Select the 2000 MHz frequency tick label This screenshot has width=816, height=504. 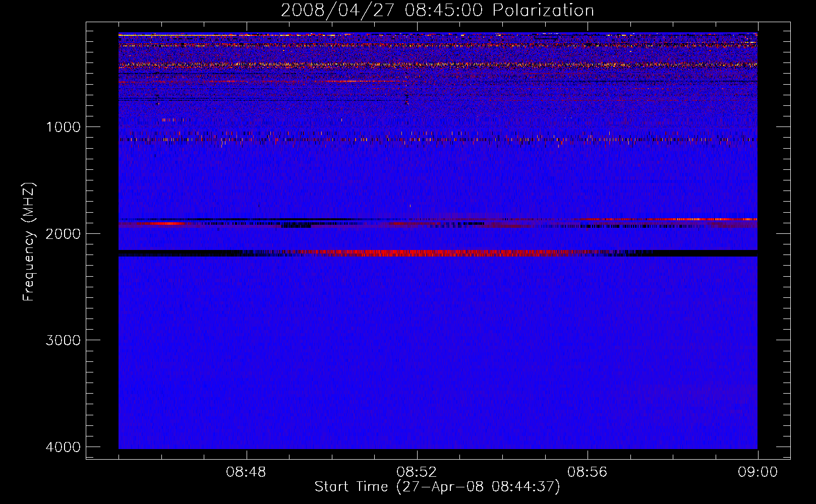[63, 234]
